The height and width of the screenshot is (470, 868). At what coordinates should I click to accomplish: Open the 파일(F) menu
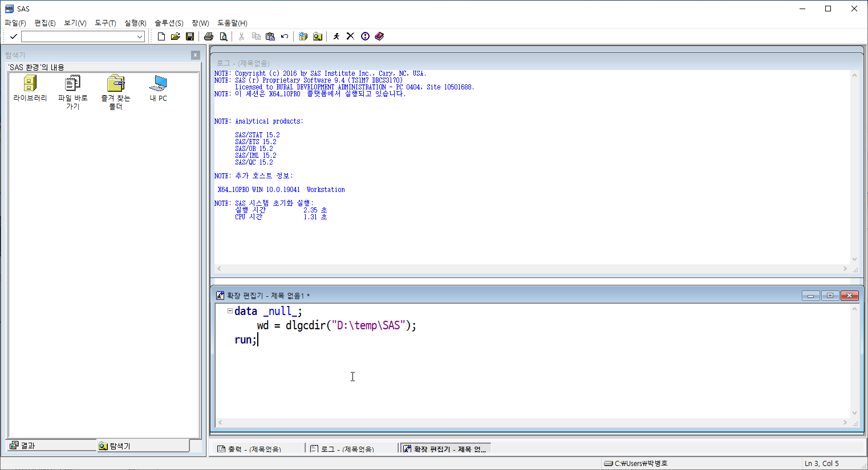15,23
